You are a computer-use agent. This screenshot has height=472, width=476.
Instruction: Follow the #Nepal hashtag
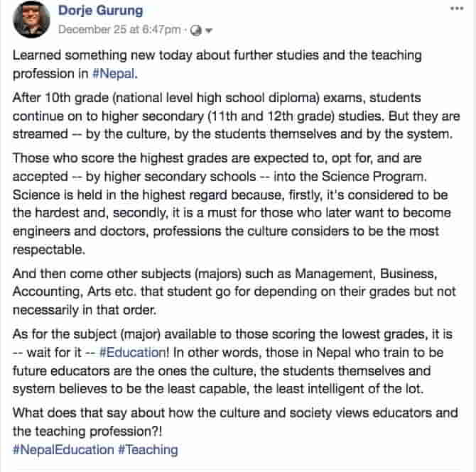tap(114, 74)
